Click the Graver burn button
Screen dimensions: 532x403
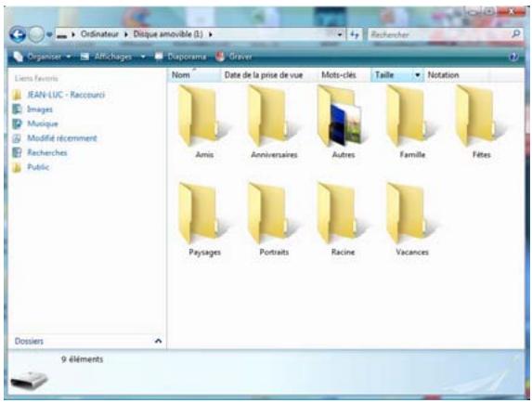coord(234,57)
